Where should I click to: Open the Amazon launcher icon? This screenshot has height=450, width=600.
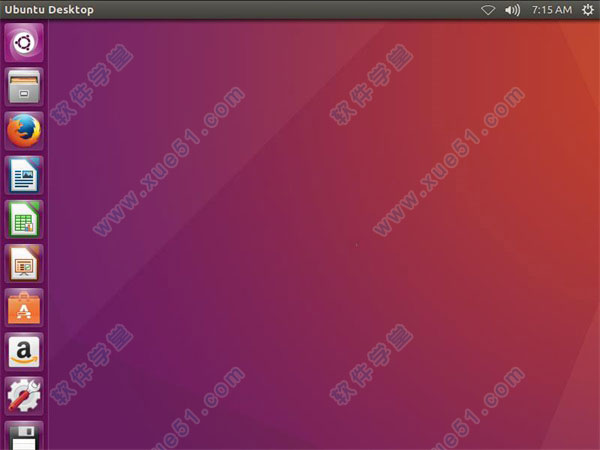[24, 352]
